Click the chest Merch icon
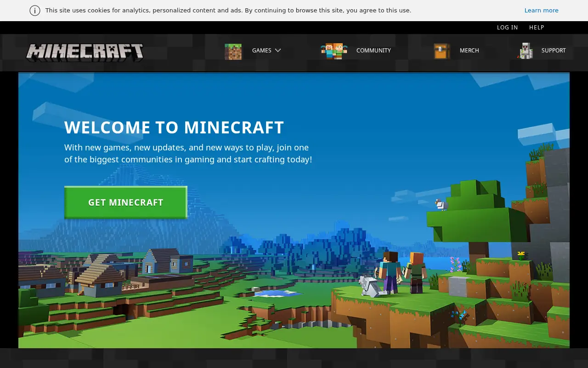This screenshot has height=368, width=588. [x=442, y=51]
